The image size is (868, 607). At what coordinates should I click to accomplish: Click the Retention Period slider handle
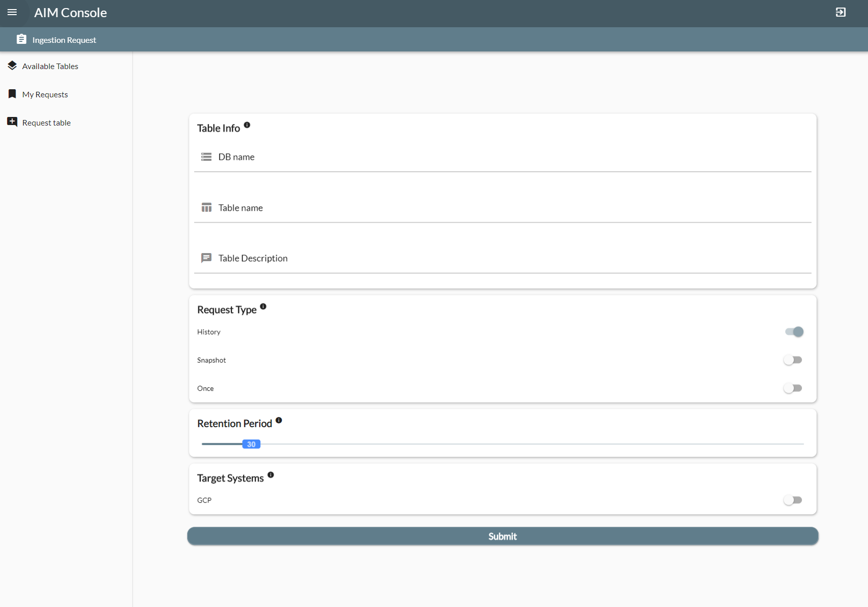click(251, 444)
